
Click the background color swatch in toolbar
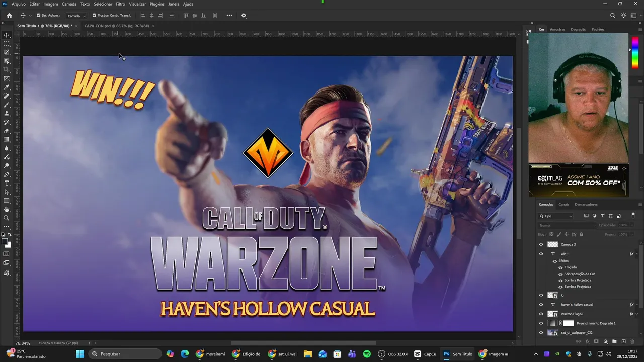coord(9,245)
